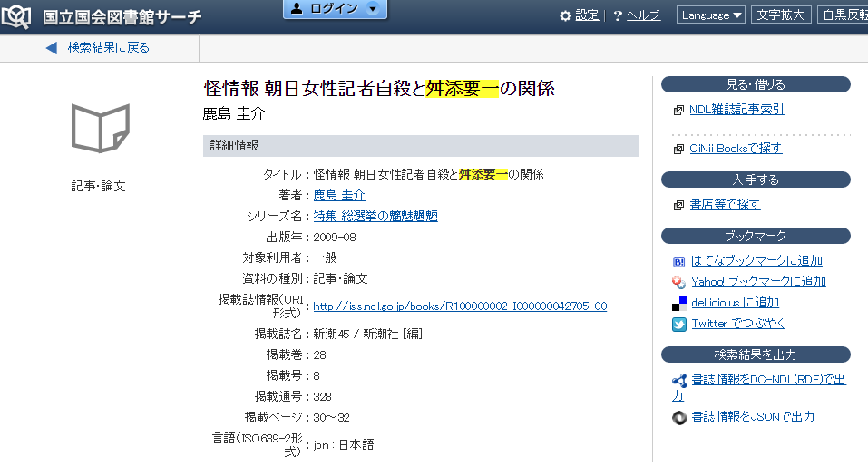Click the settings gear icon
868x466 pixels.
565,15
